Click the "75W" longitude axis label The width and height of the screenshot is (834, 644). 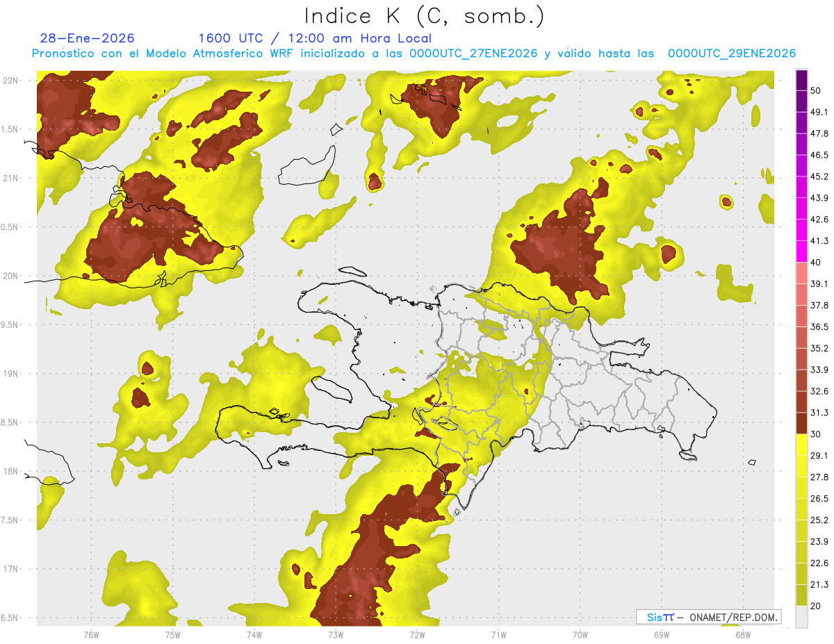coord(172,634)
